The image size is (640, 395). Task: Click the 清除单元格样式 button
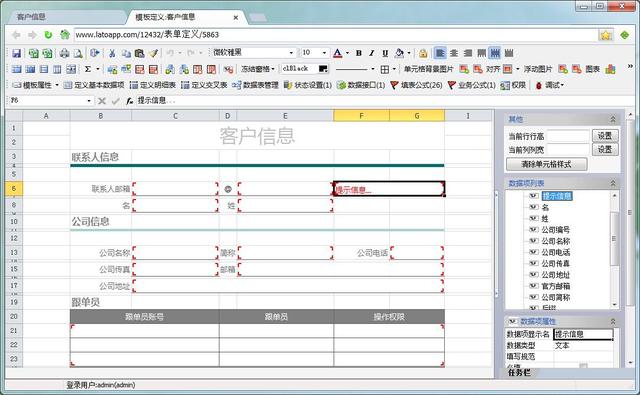pos(547,164)
